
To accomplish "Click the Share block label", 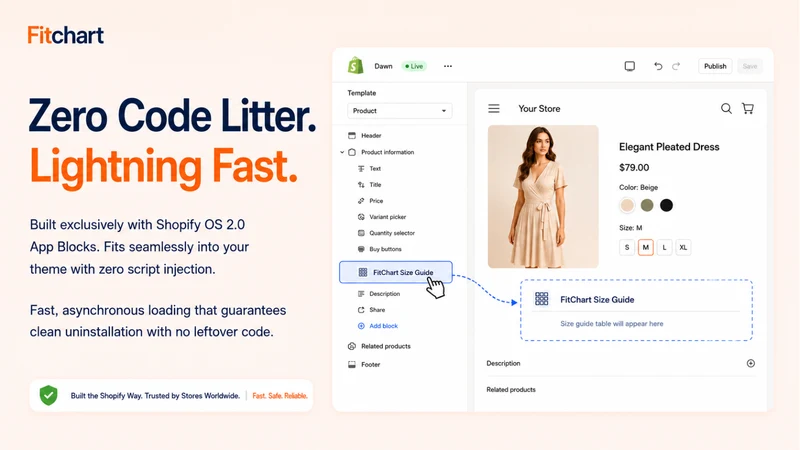I will (x=377, y=310).
